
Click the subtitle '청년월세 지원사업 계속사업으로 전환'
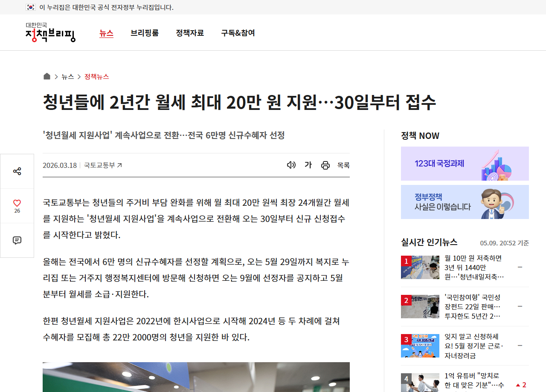(163, 135)
